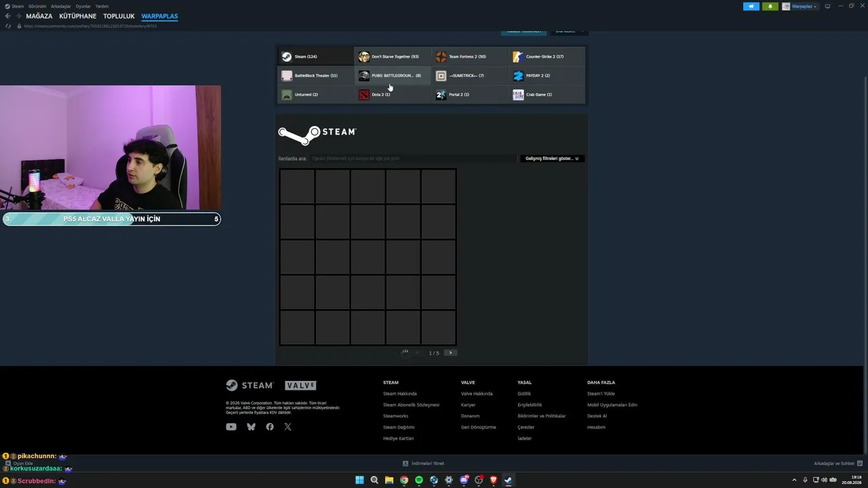
Task: Click the forward navigation arrow
Action: coord(18,16)
